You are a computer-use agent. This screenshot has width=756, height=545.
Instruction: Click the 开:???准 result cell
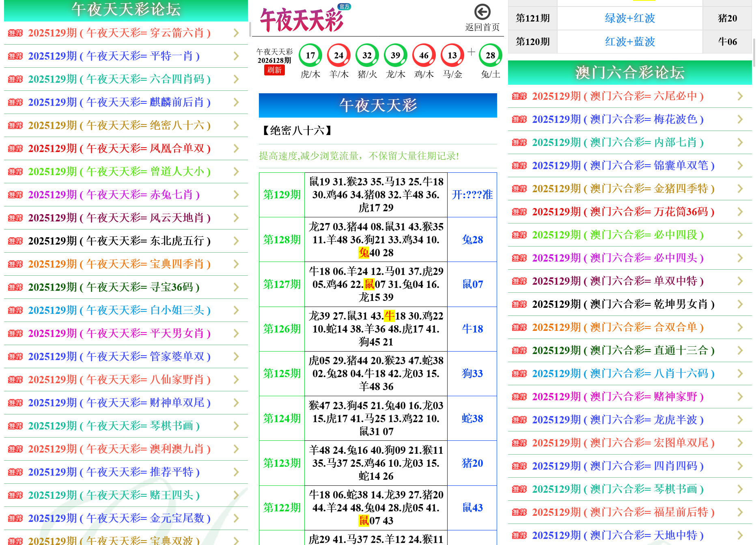[x=472, y=195]
